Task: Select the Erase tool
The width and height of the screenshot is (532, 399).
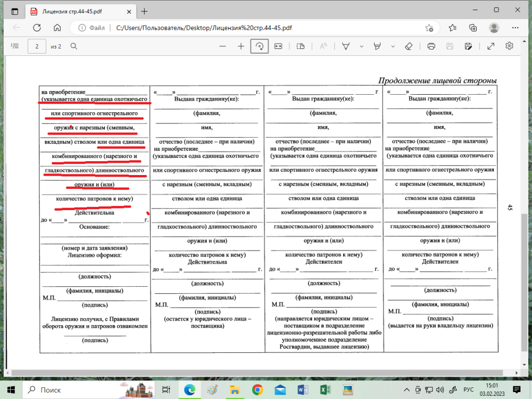Action: tap(409, 46)
